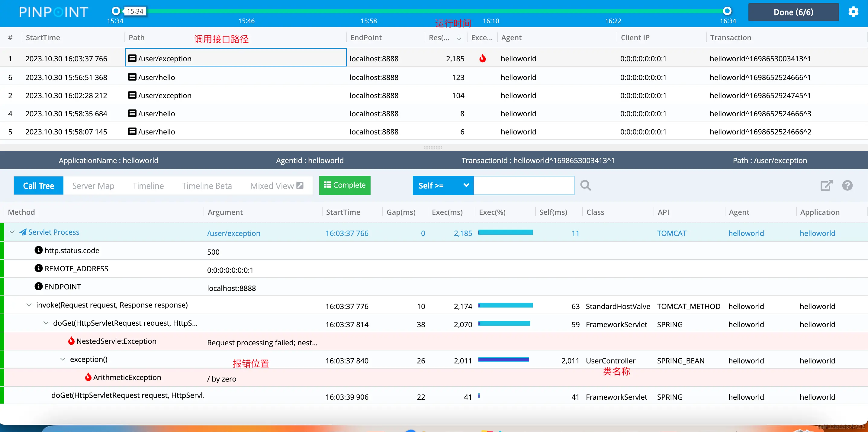Sort by Res(ms) column arrow
Viewport: 868px width, 432px height.
point(458,38)
